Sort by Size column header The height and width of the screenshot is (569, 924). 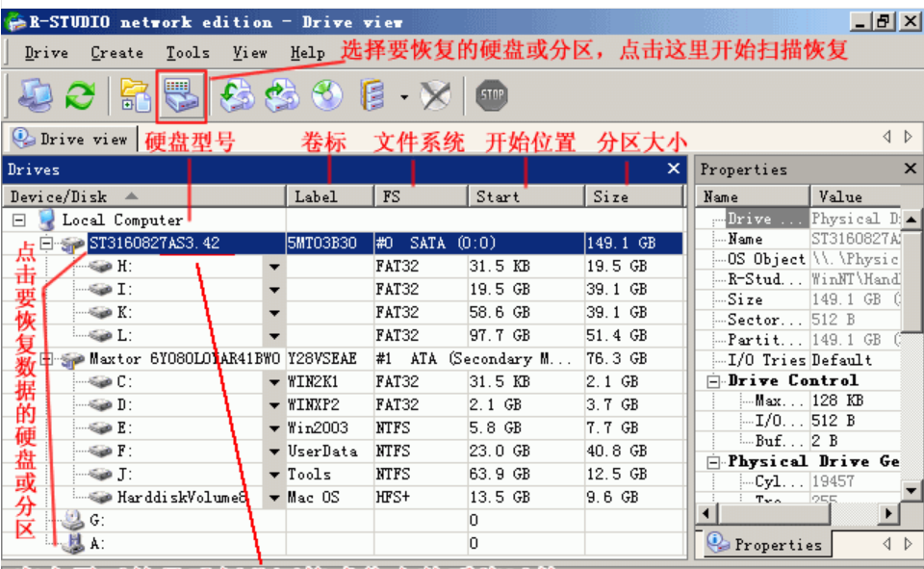click(x=634, y=197)
